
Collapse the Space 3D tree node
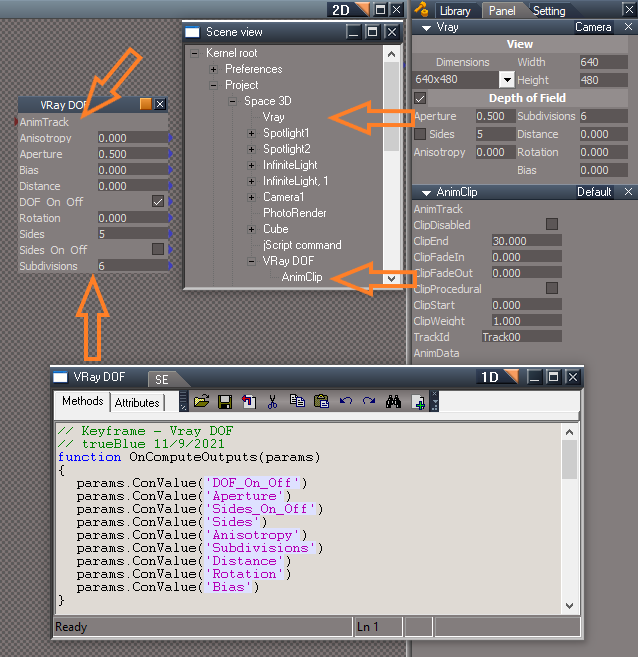[232, 101]
